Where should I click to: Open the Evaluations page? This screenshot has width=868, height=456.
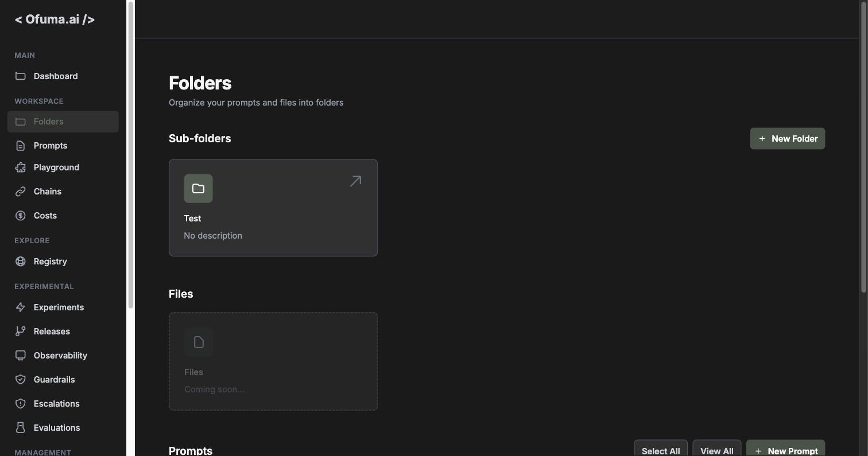[x=63, y=428]
